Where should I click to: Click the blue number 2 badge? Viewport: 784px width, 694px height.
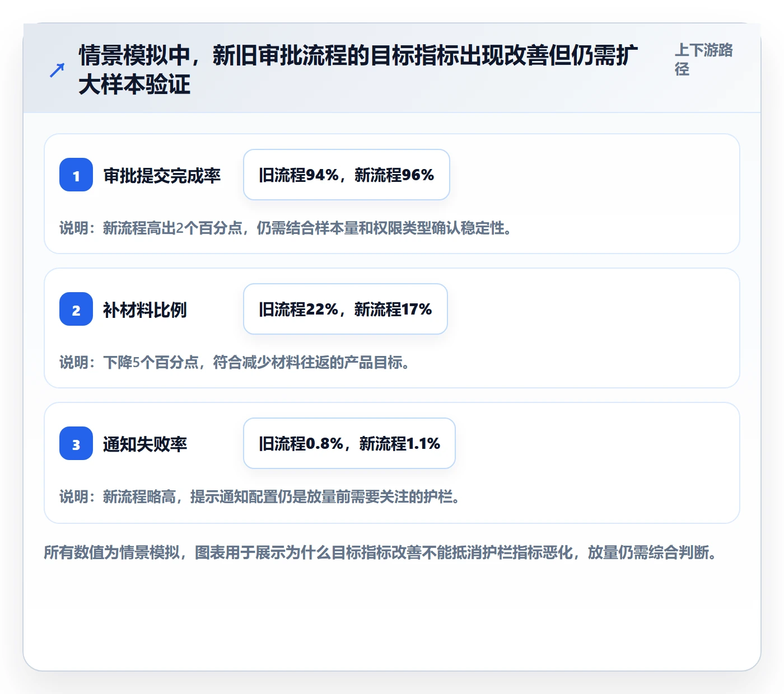click(x=76, y=309)
